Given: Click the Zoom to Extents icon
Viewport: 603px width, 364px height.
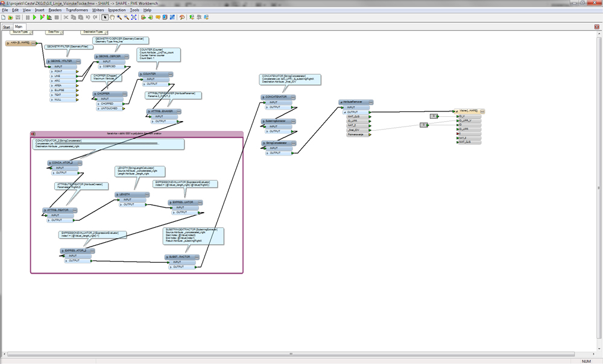Looking at the screenshot, I should tap(134, 17).
